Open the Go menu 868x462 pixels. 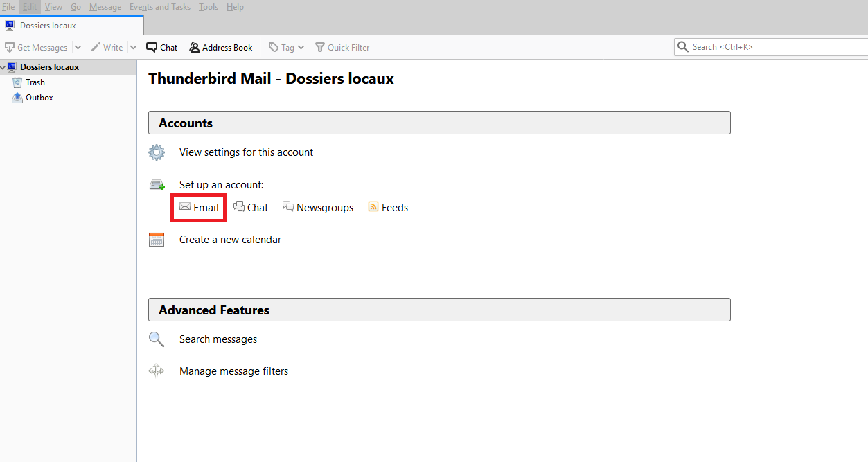tap(76, 7)
